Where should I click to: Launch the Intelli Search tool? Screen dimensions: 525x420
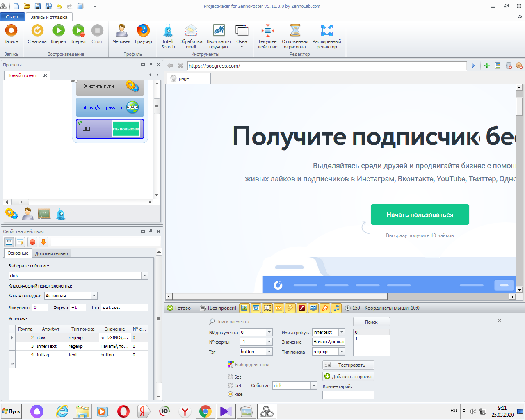point(168,37)
